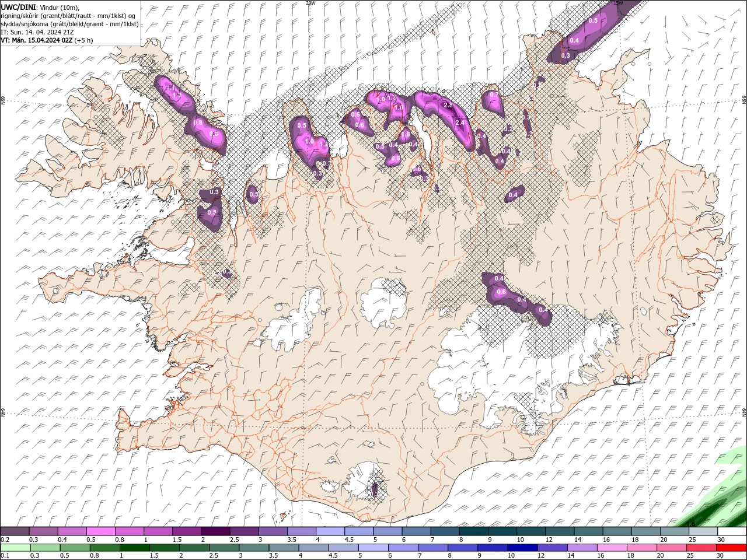Pick the 12 violet swatch in rain legend
Viewport: 747px width, 560px height.
[x=551, y=548]
